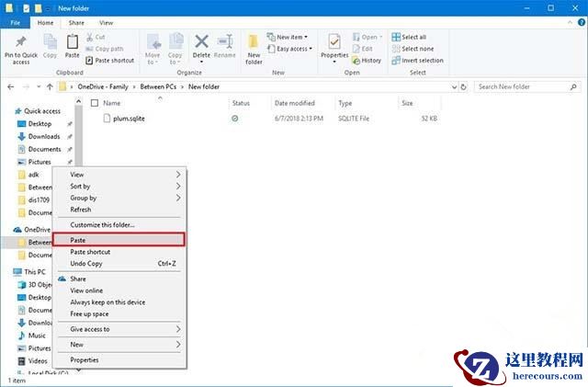Expand the New submenu

(119, 345)
